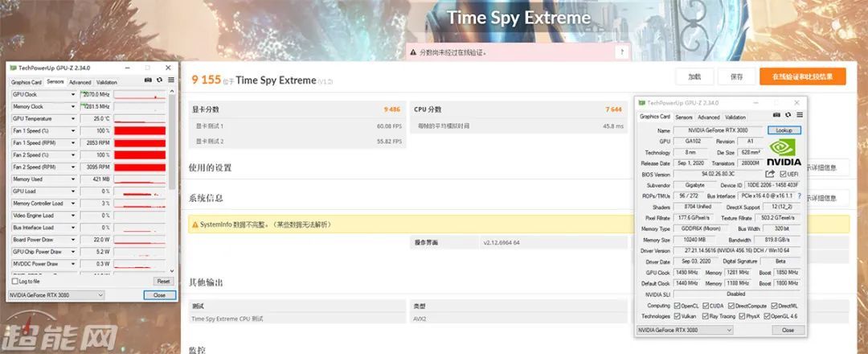Image resolution: width=868 pixels, height=354 pixels.
Task: Click refresh icon in GPU-Z Sensors window
Action: pos(159,80)
